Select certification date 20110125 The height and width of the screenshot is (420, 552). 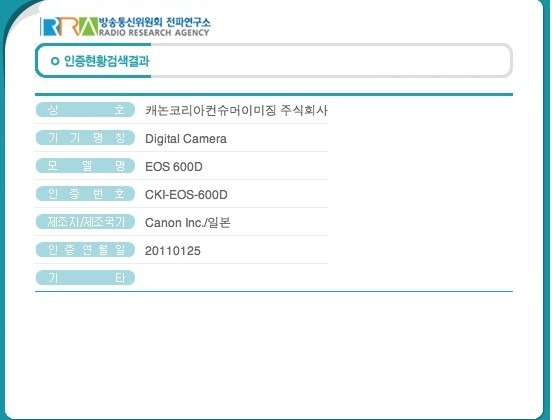(172, 251)
